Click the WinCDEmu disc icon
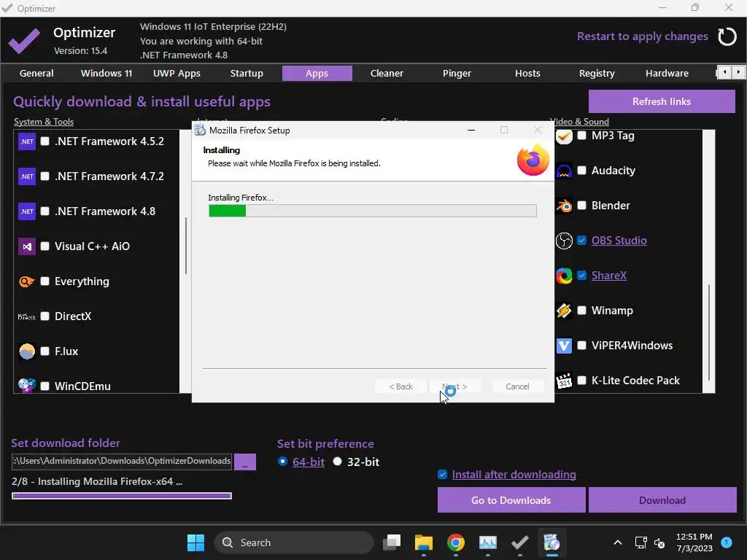 tap(27, 385)
